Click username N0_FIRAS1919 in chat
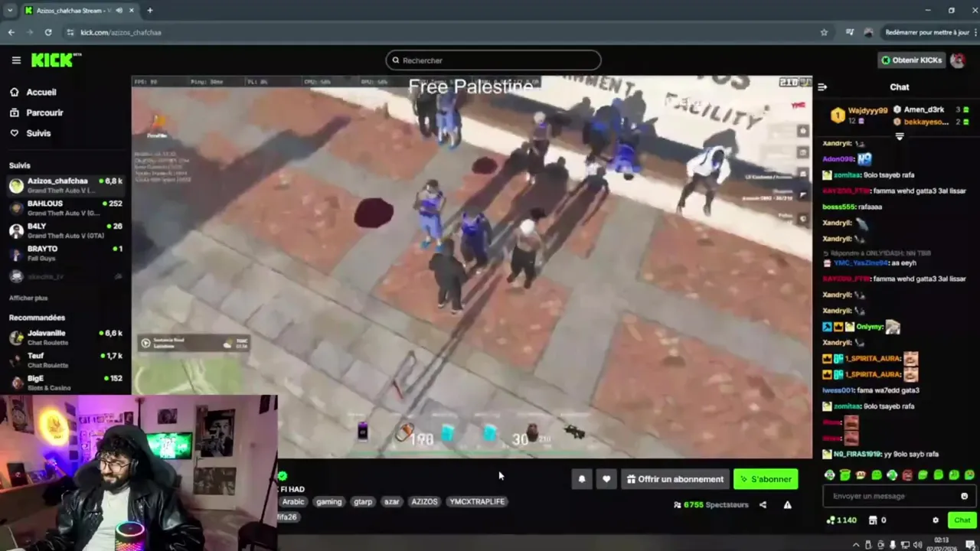The image size is (980, 551). point(857,454)
